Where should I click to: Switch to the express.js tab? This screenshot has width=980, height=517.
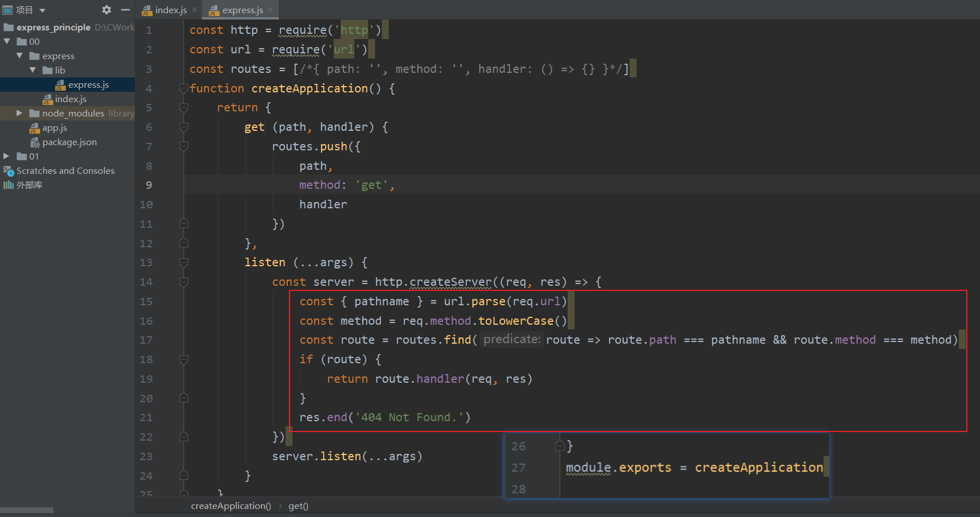tap(243, 10)
